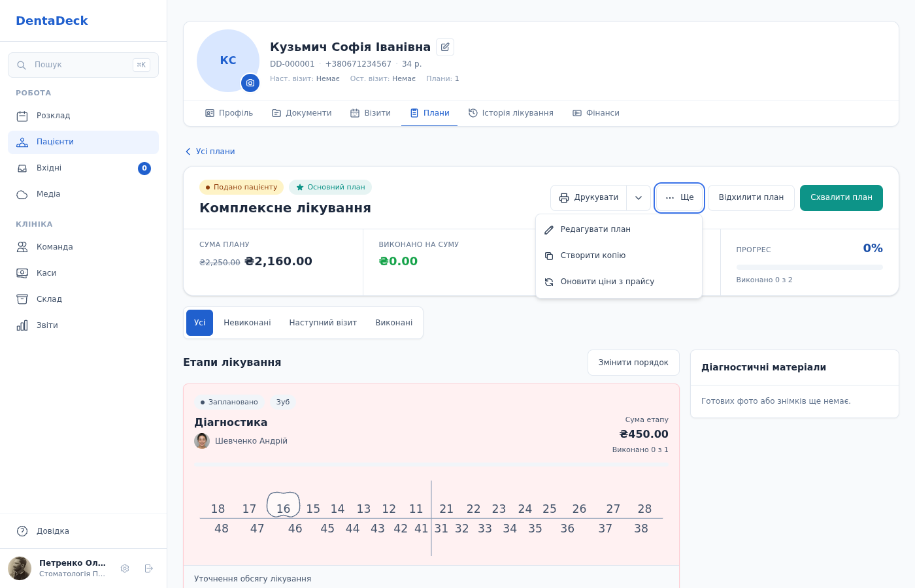Select the Невиконані filter
The image size is (915, 588).
[247, 323]
